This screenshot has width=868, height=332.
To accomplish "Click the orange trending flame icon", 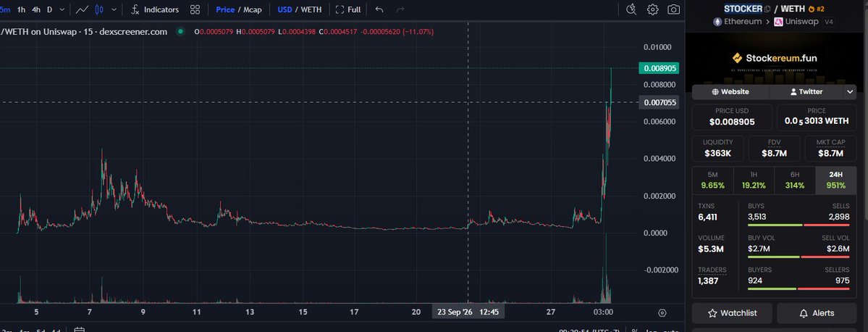I will coord(812,9).
